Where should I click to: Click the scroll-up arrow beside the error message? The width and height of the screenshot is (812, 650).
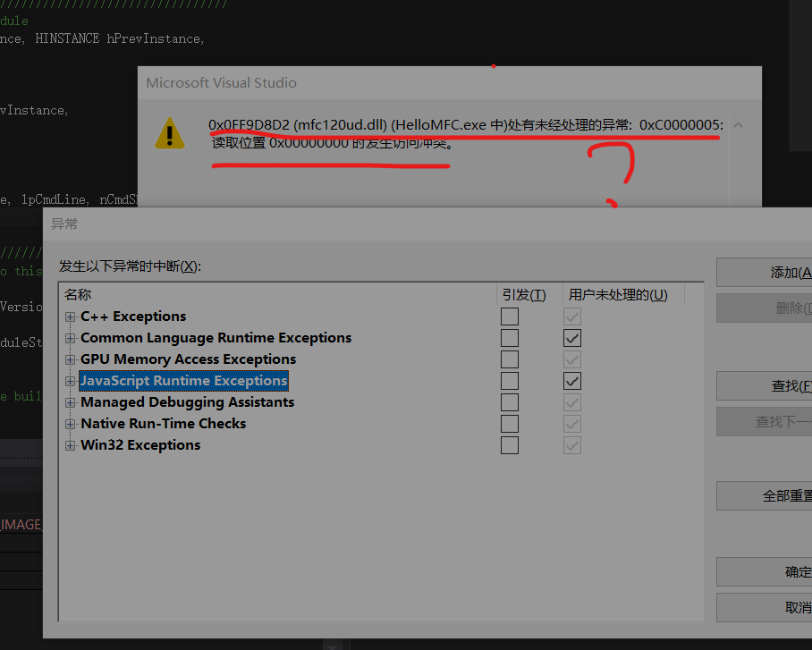[x=739, y=125]
